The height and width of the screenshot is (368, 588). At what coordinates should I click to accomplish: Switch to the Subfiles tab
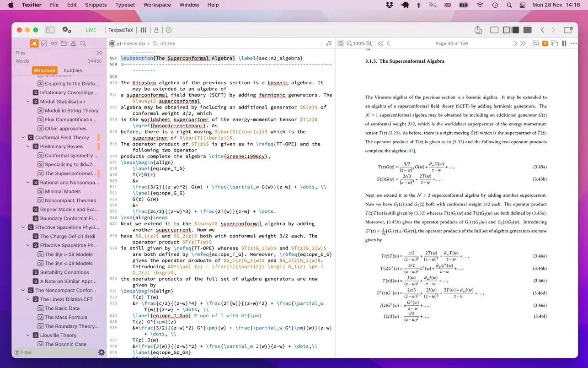point(73,70)
